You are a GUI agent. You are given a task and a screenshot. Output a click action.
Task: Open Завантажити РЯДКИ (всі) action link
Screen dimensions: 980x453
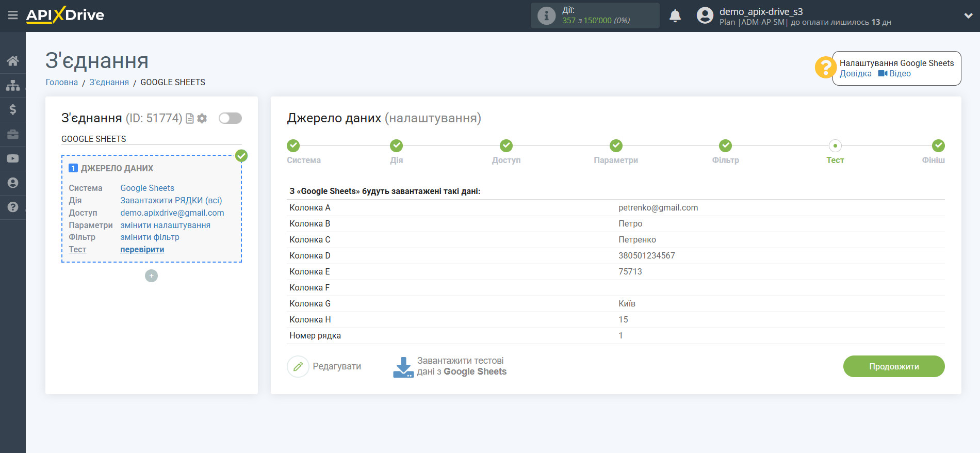click(x=171, y=200)
